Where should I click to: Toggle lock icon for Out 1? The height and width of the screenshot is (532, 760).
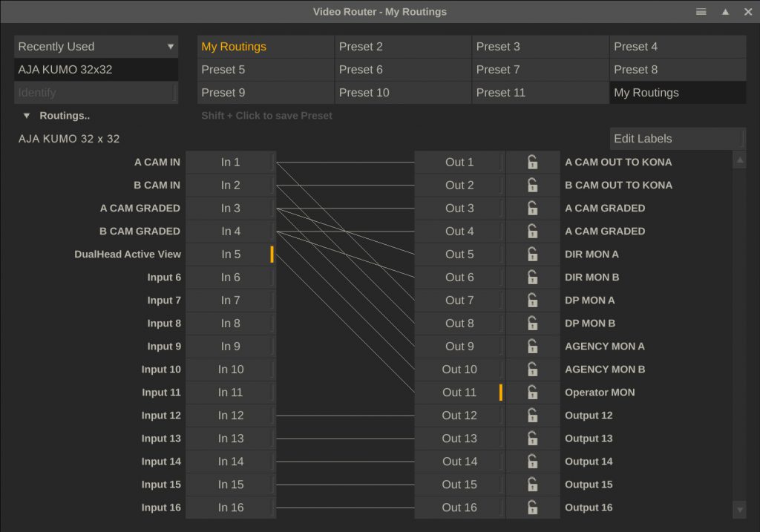click(x=532, y=162)
